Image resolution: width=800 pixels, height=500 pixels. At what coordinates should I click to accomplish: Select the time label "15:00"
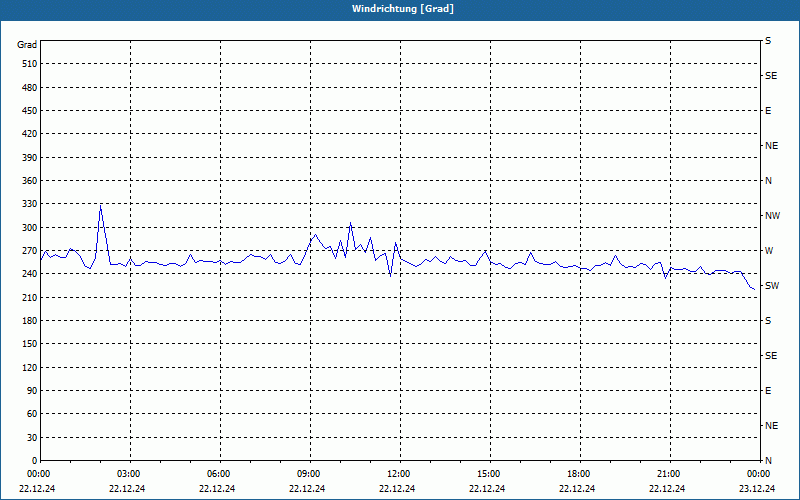[490, 474]
